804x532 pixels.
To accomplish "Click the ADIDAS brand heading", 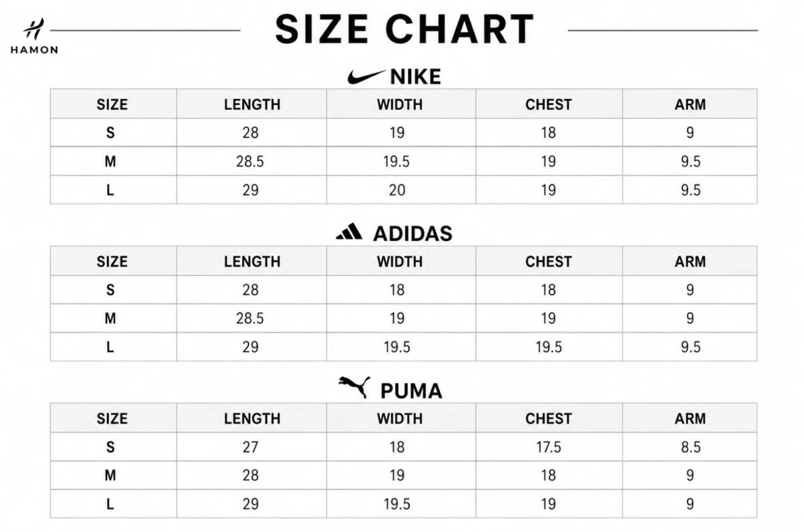I will 413,233.
